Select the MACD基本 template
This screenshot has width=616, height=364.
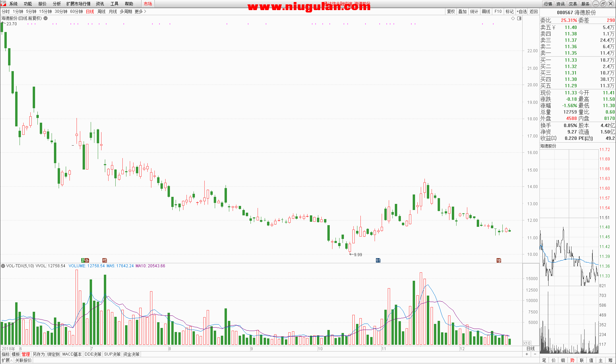click(72, 354)
